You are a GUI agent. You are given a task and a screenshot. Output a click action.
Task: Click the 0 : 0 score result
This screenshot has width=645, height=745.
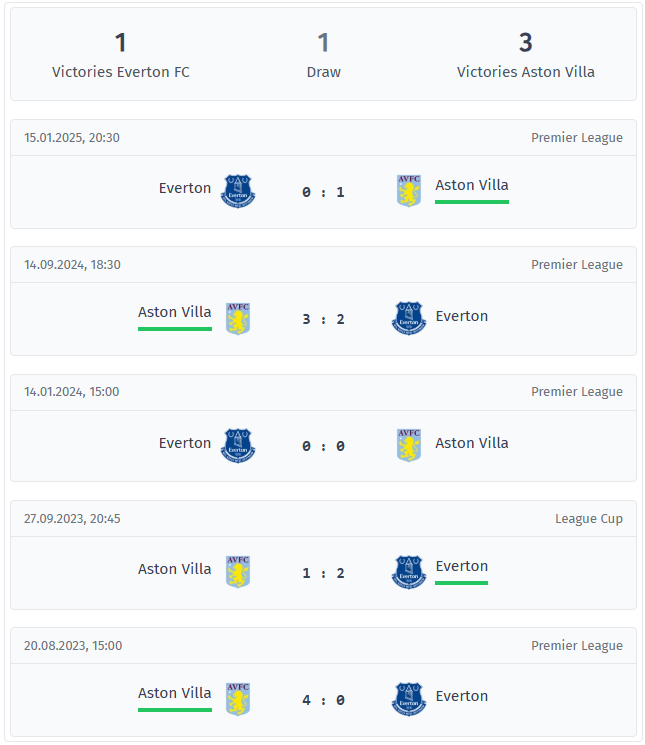point(323,446)
